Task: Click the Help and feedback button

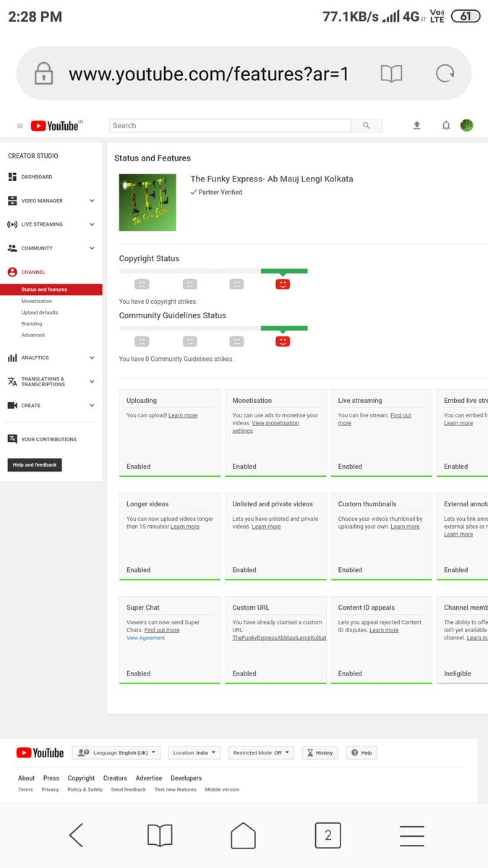Action: pos(35,465)
